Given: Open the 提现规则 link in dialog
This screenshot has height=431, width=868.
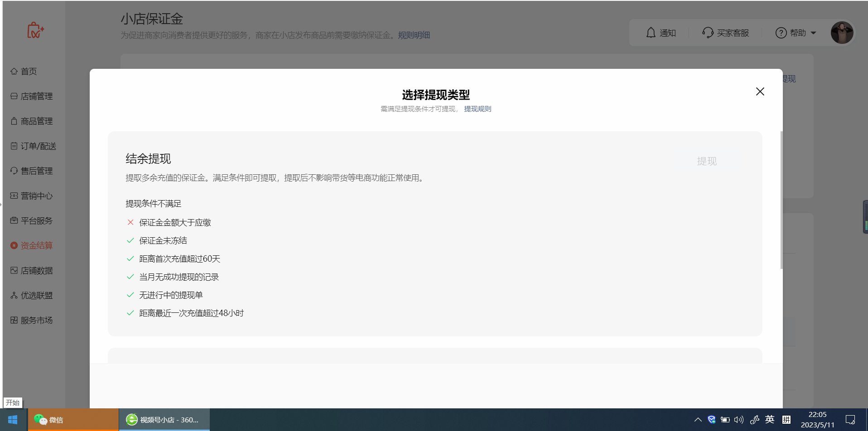Looking at the screenshot, I should pyautogui.click(x=477, y=109).
